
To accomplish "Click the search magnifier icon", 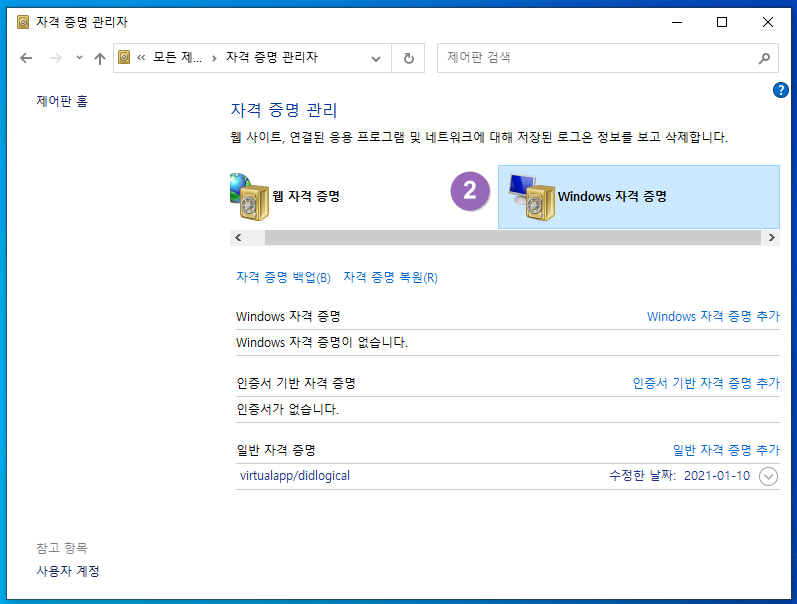I will [x=764, y=58].
